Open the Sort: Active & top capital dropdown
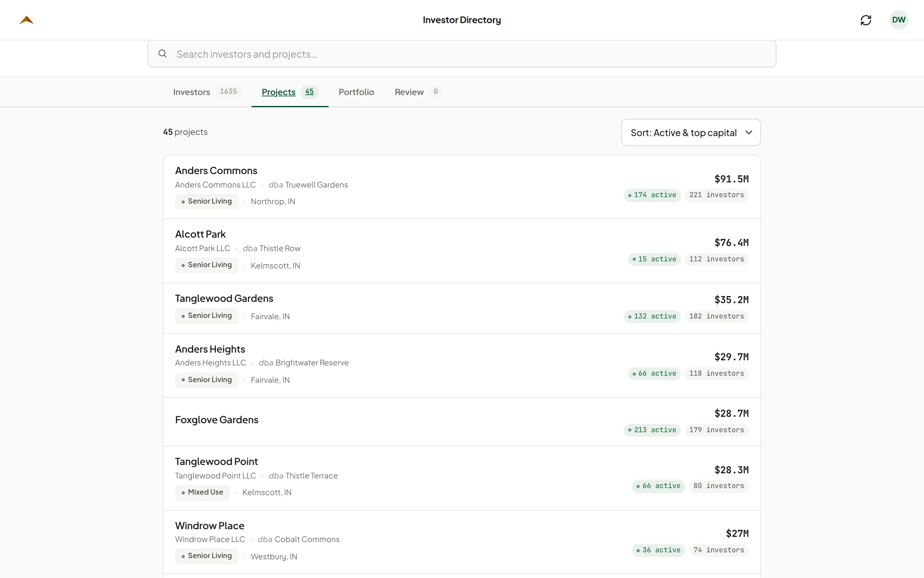 click(x=691, y=132)
